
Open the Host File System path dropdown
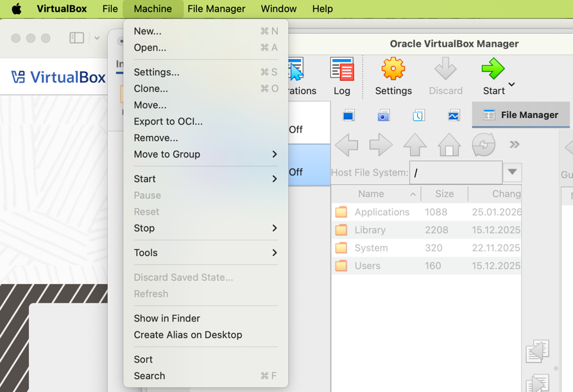coord(512,172)
